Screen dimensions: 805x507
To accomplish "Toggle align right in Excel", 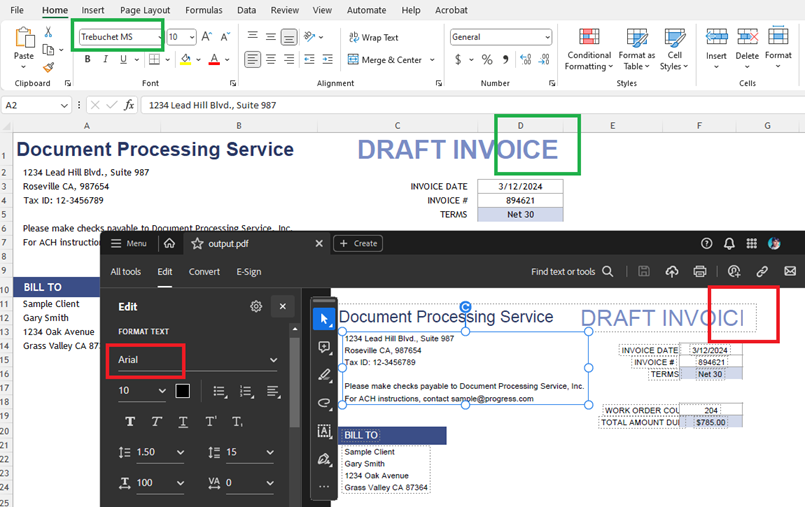I will [x=289, y=60].
